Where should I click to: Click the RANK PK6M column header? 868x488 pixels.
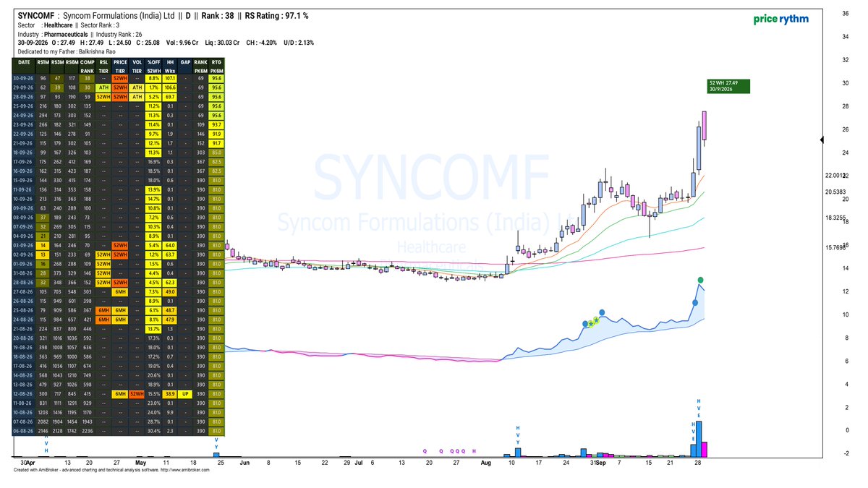pyautogui.click(x=200, y=67)
